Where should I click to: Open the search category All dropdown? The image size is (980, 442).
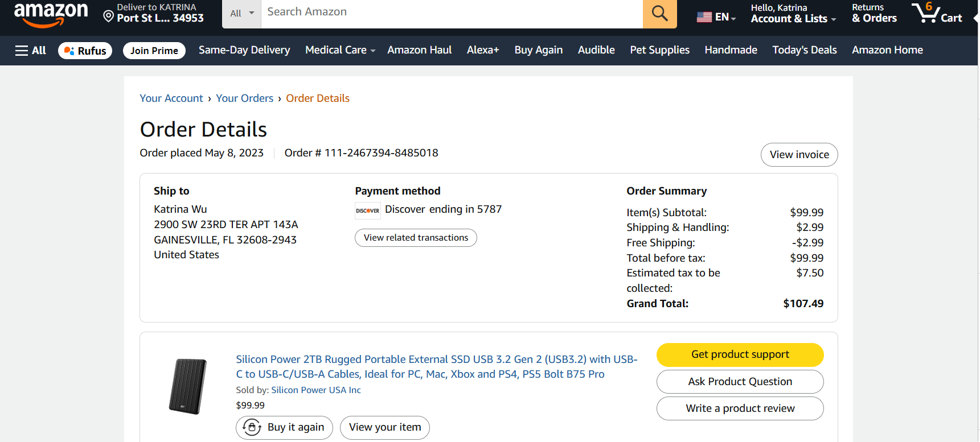(x=242, y=13)
